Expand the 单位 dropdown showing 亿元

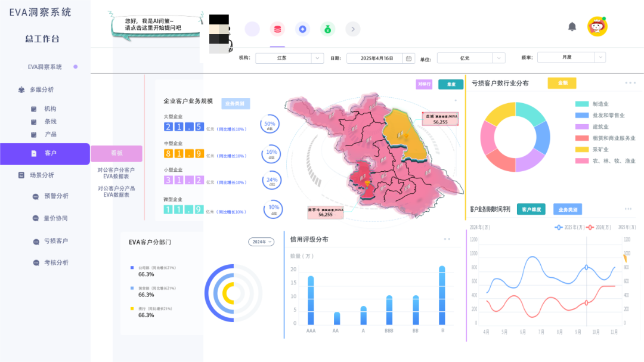click(x=470, y=57)
